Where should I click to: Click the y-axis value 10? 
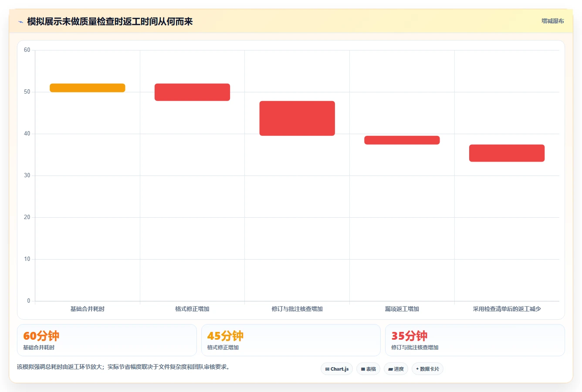[x=27, y=259]
